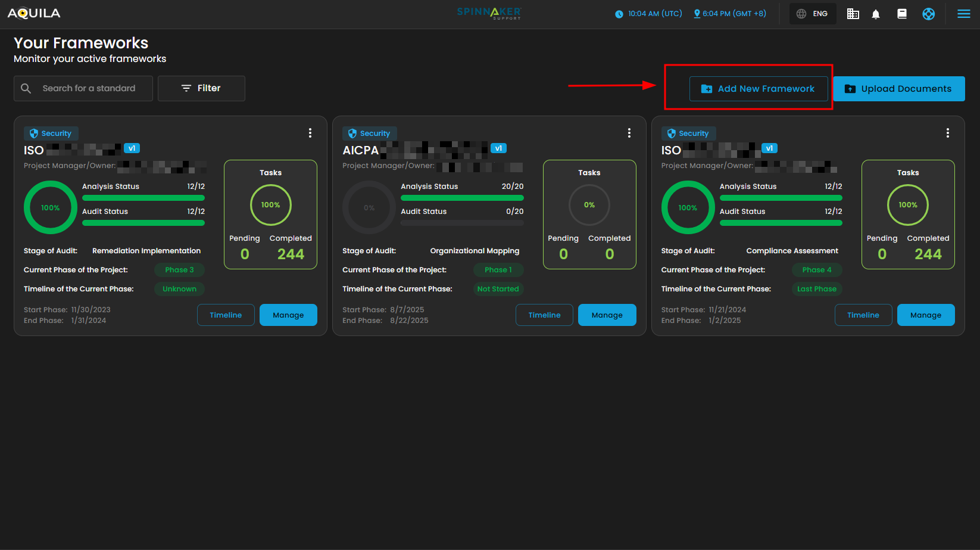Open the first ISO card's three-dot menu
Image resolution: width=980 pixels, height=550 pixels.
click(x=310, y=133)
